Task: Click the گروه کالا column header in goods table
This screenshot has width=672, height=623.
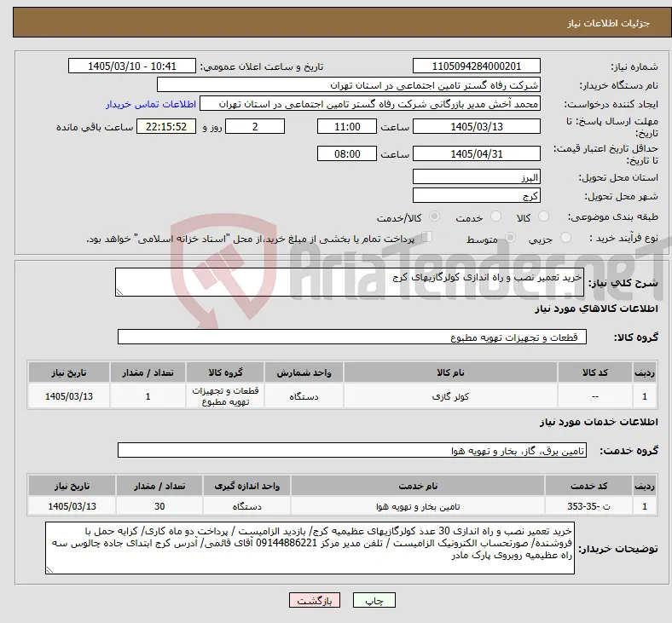Action: click(x=225, y=372)
